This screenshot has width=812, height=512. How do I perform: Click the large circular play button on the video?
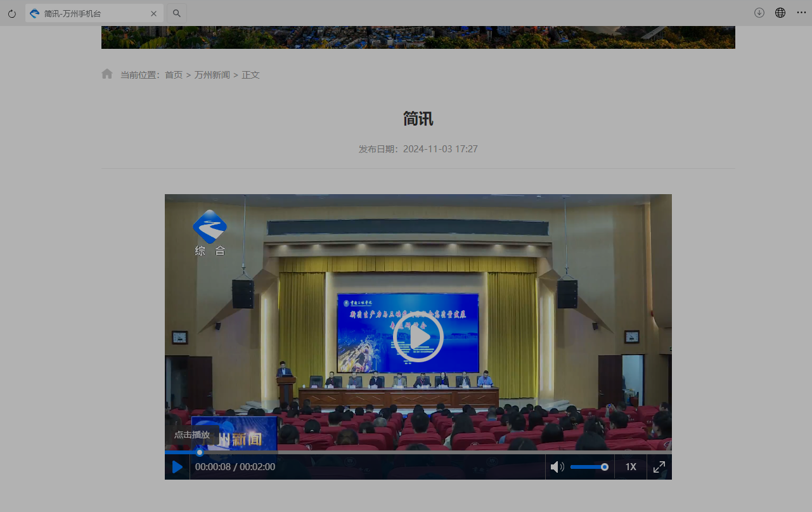tap(418, 337)
